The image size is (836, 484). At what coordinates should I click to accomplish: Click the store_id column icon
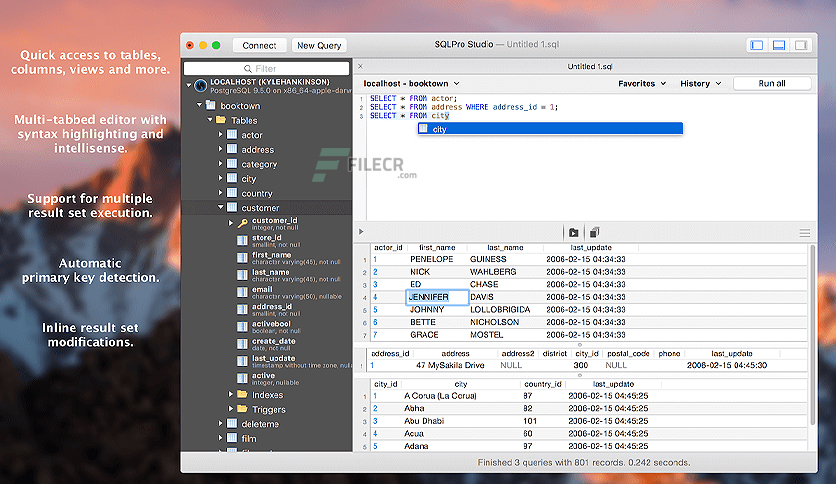(x=243, y=240)
